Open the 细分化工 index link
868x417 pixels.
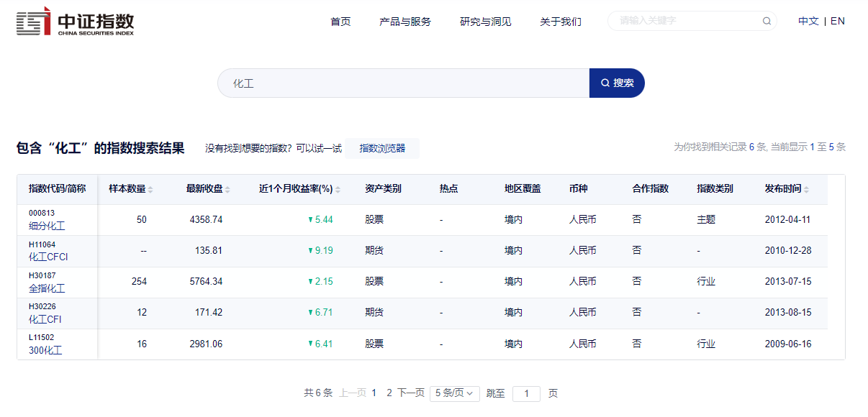click(47, 226)
